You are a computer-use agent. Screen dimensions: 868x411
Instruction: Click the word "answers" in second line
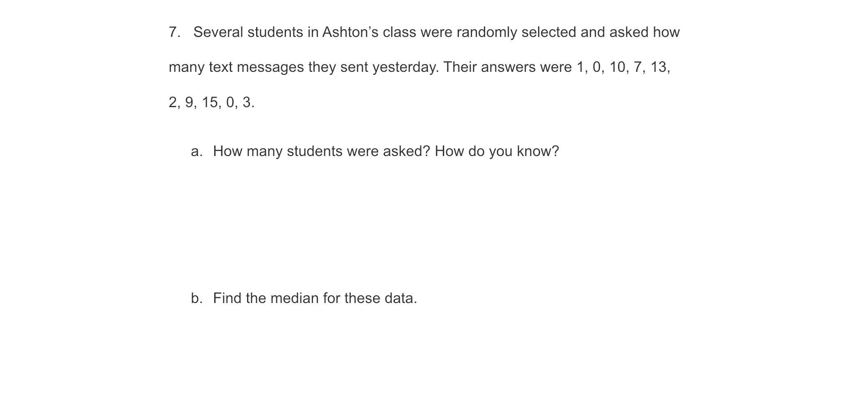[508, 67]
